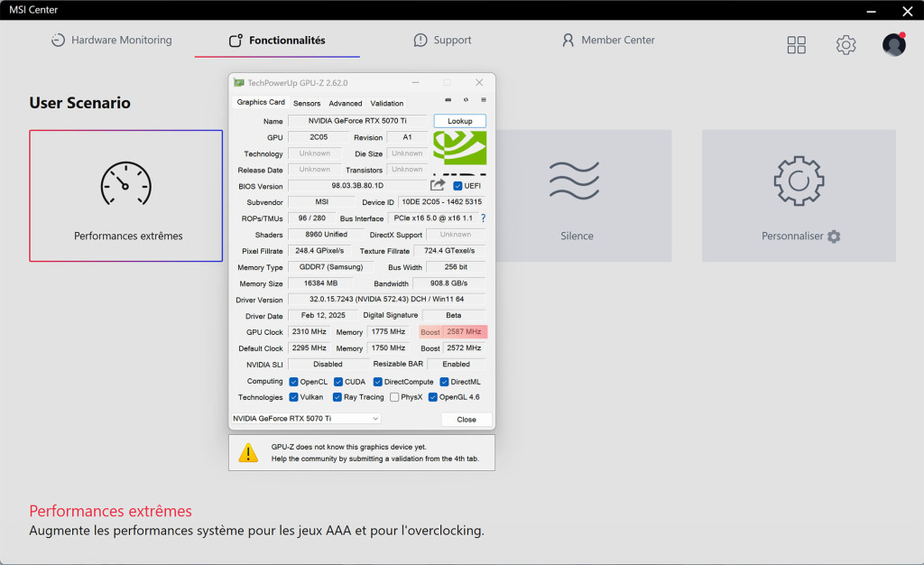Choose the Personnaliser scenario card

(799, 196)
